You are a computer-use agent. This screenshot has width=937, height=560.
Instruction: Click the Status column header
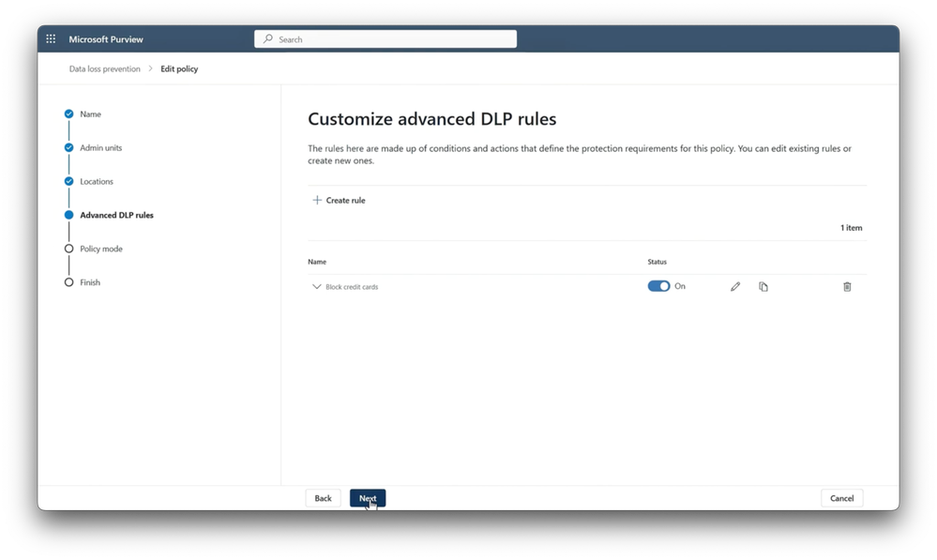[x=657, y=262]
